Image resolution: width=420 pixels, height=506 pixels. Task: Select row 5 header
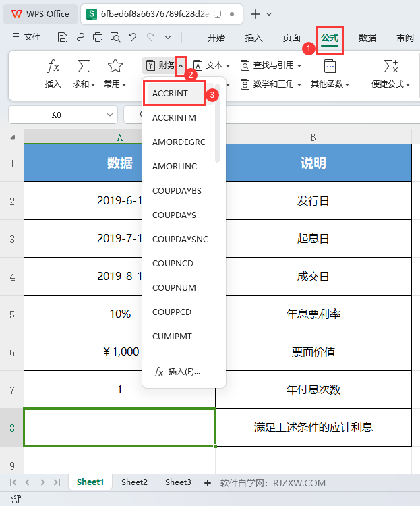pos(12,314)
